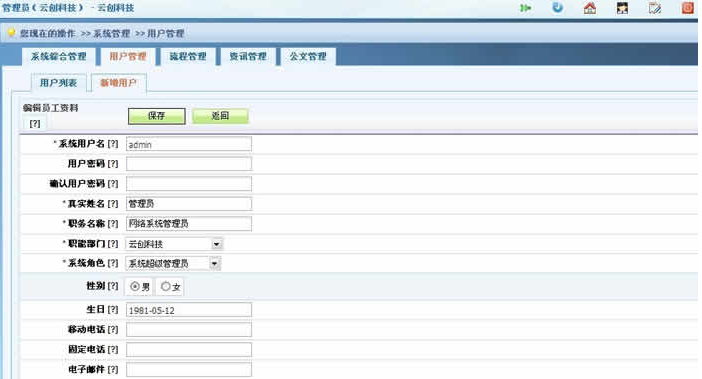Open help [?] next to 固定电话
Screen dimensions: 702x379
click(x=113, y=349)
